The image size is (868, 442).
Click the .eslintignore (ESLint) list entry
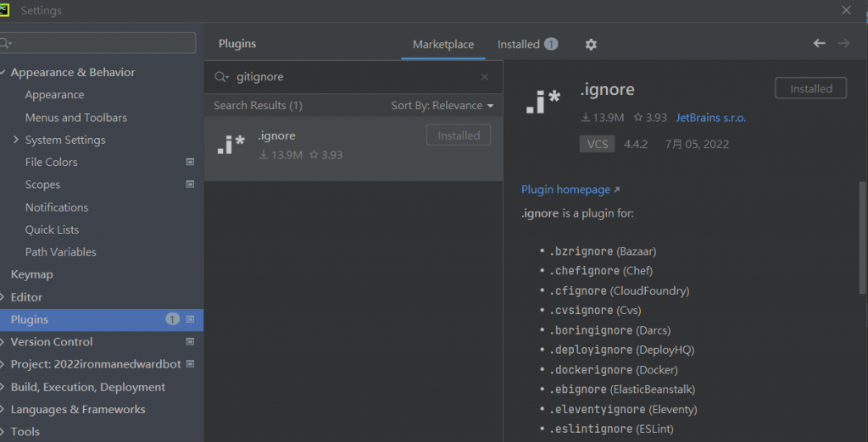[x=611, y=428]
